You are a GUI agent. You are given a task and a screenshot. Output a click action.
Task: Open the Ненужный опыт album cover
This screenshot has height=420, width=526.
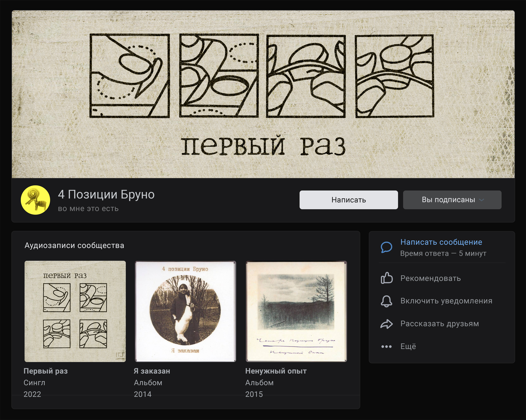click(296, 311)
